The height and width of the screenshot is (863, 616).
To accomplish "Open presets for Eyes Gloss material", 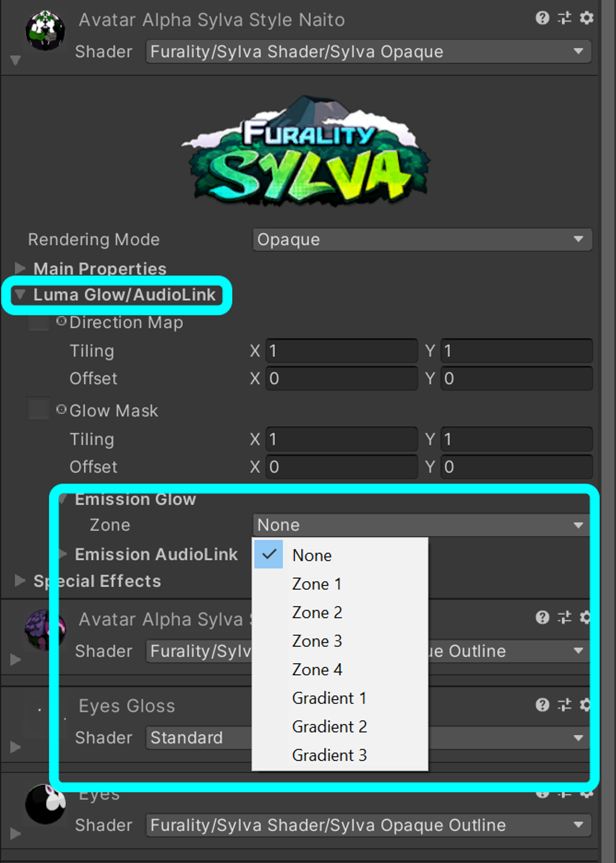I will 565,704.
